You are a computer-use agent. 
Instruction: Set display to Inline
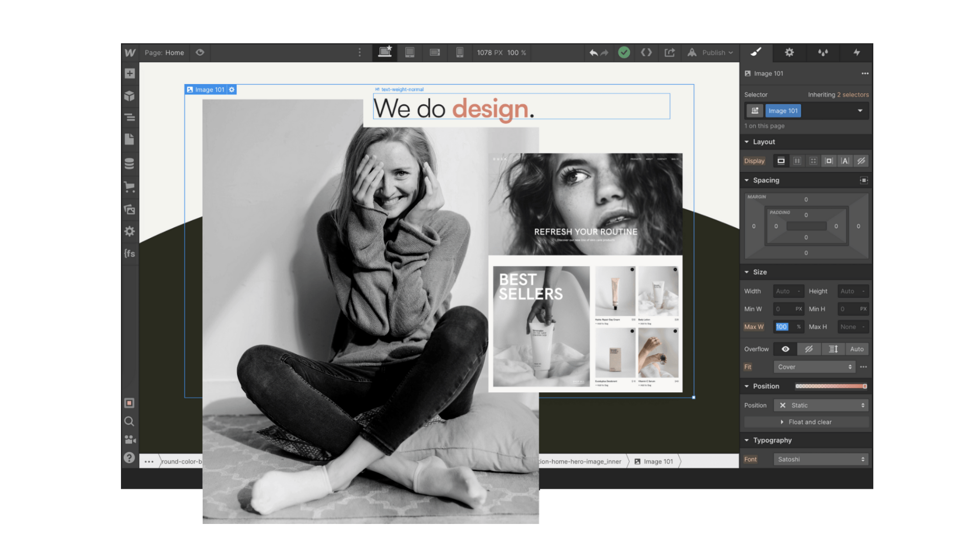click(x=845, y=161)
